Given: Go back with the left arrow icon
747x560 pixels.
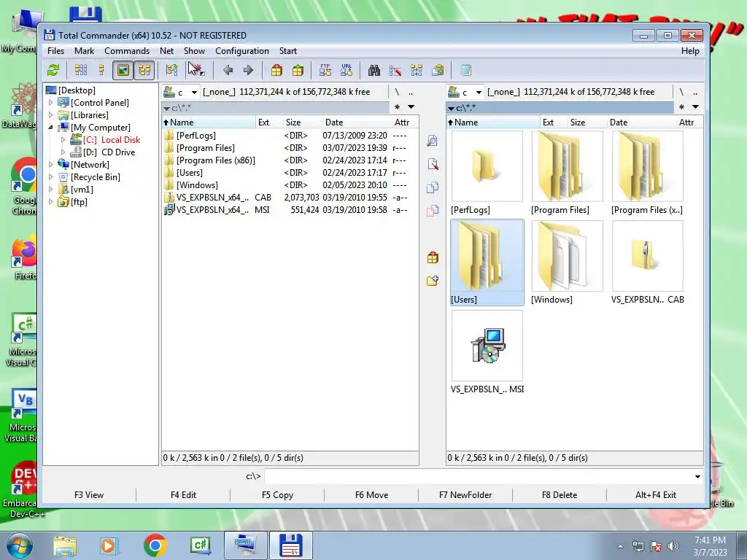Looking at the screenshot, I should tap(228, 71).
